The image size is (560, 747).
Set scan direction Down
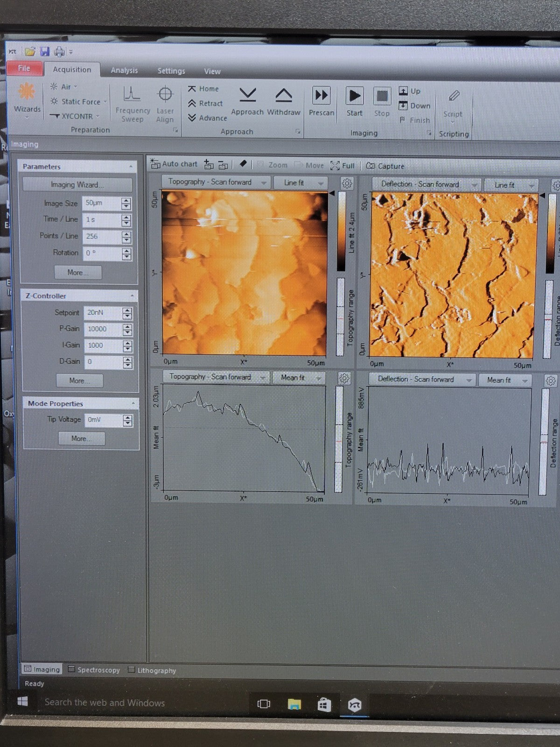point(403,106)
